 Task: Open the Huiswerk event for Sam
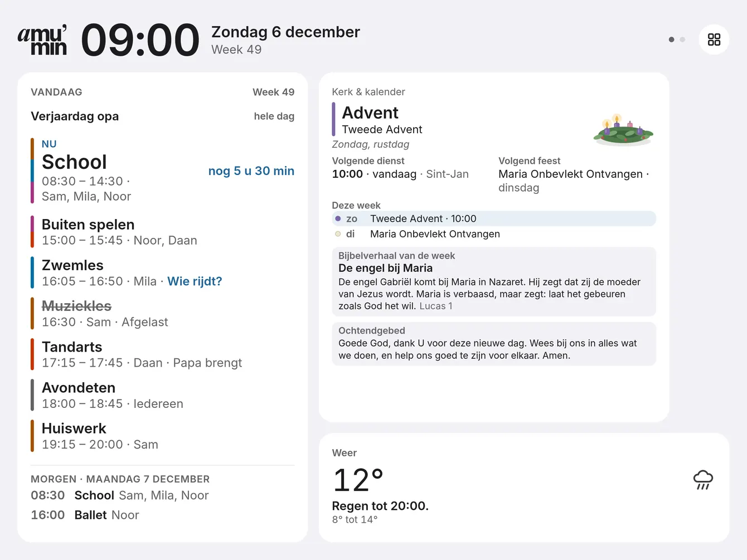click(162, 436)
